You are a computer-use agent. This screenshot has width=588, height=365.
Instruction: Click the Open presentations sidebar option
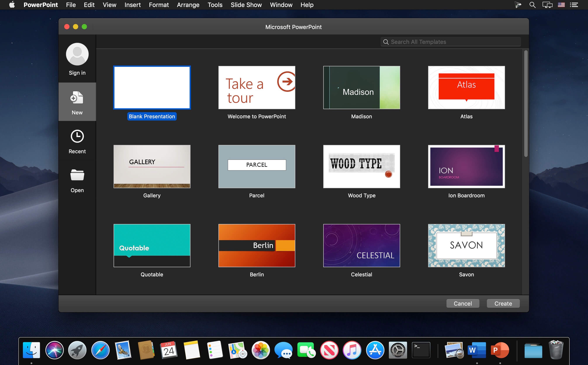[77, 181]
